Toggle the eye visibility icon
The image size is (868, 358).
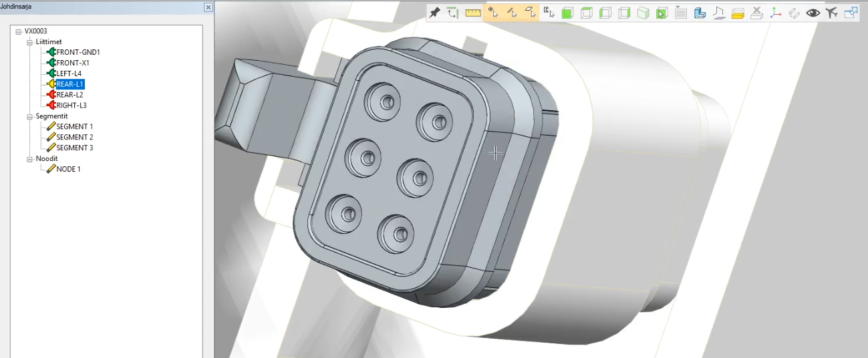[x=813, y=13]
